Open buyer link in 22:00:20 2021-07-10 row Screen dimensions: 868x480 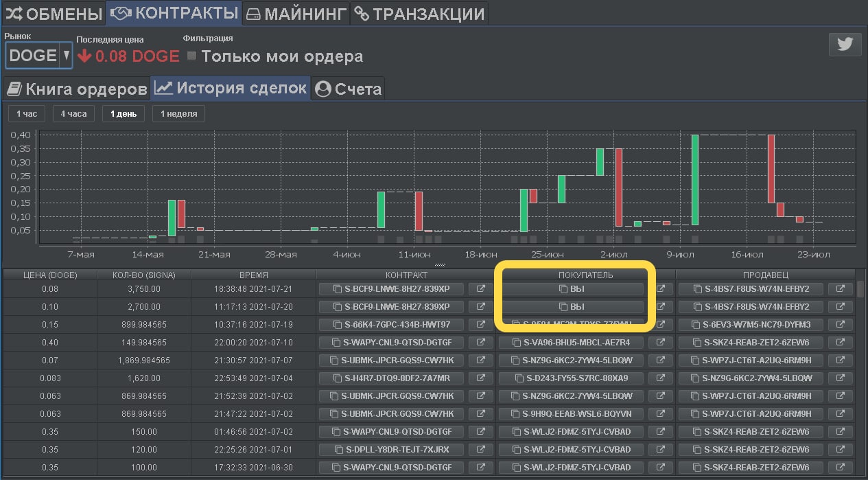point(661,343)
